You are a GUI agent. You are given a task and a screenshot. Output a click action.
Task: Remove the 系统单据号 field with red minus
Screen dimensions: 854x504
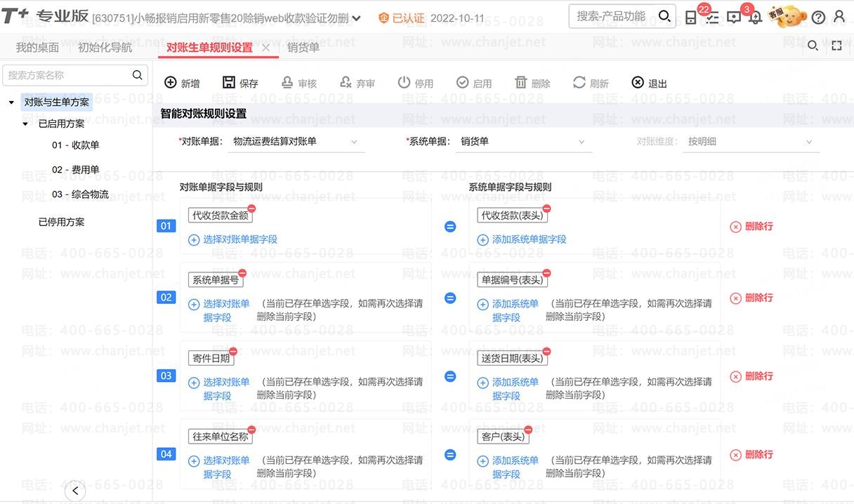(242, 273)
